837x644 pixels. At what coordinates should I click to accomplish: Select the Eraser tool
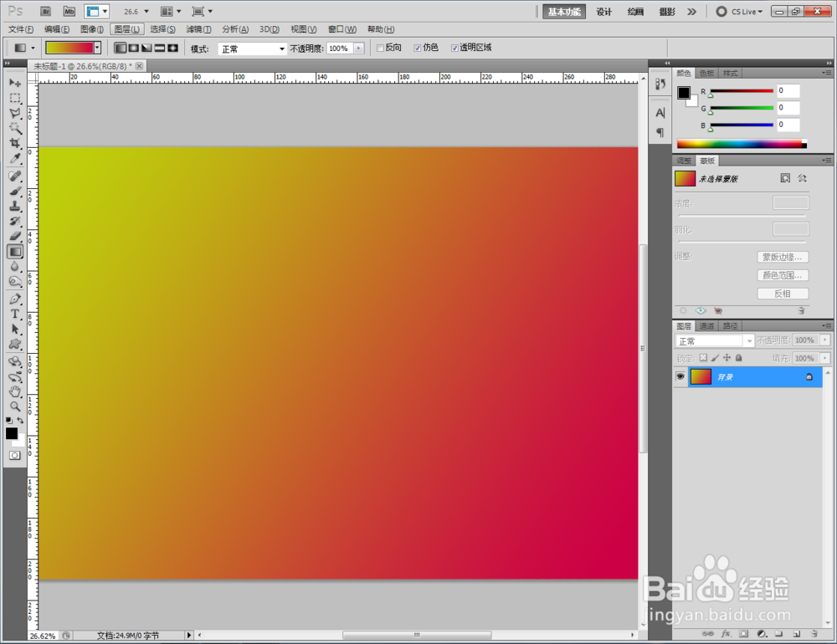[x=15, y=236]
